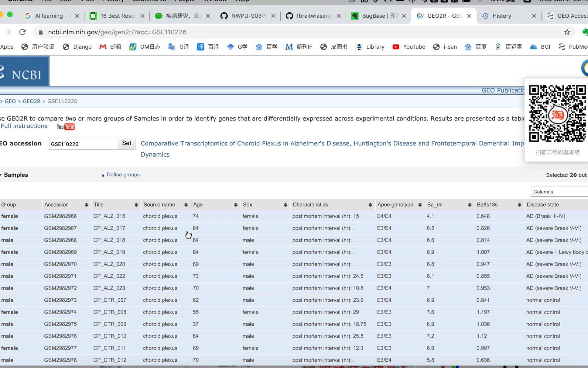
Task: Click the CP_CTR_012 title cell
Action: tap(110, 360)
